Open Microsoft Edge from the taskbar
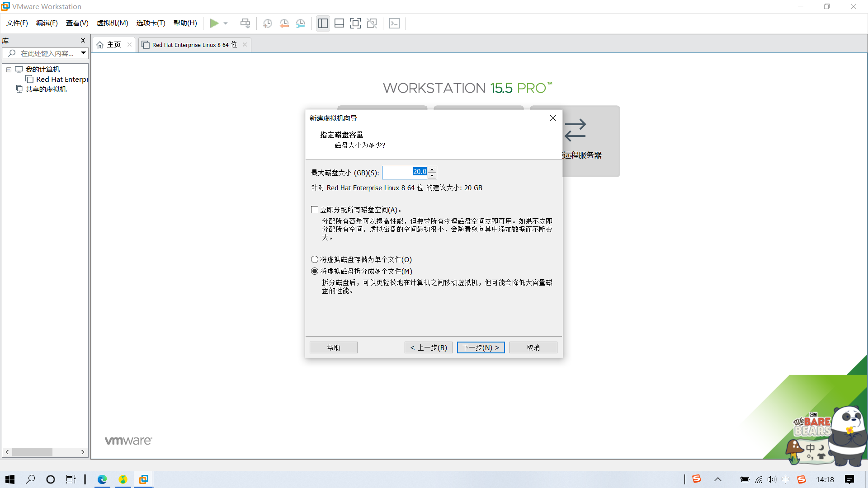This screenshot has width=868, height=488. pyautogui.click(x=102, y=479)
